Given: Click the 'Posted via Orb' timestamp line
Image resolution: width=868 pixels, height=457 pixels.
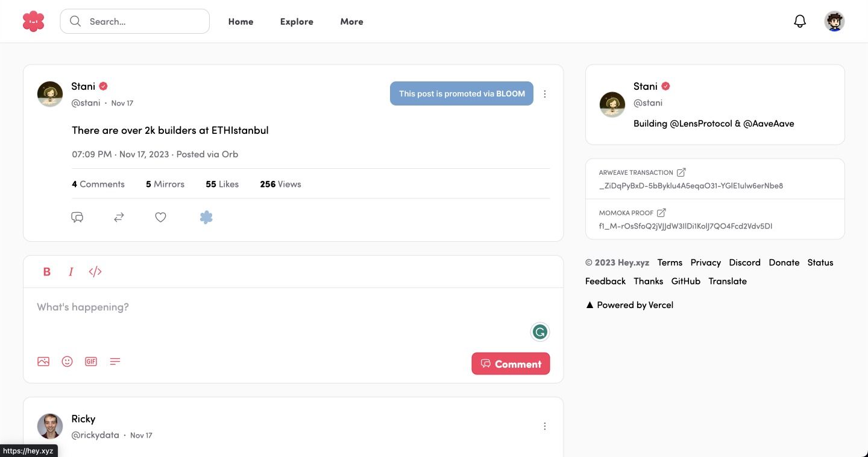Looking at the screenshot, I should [155, 154].
